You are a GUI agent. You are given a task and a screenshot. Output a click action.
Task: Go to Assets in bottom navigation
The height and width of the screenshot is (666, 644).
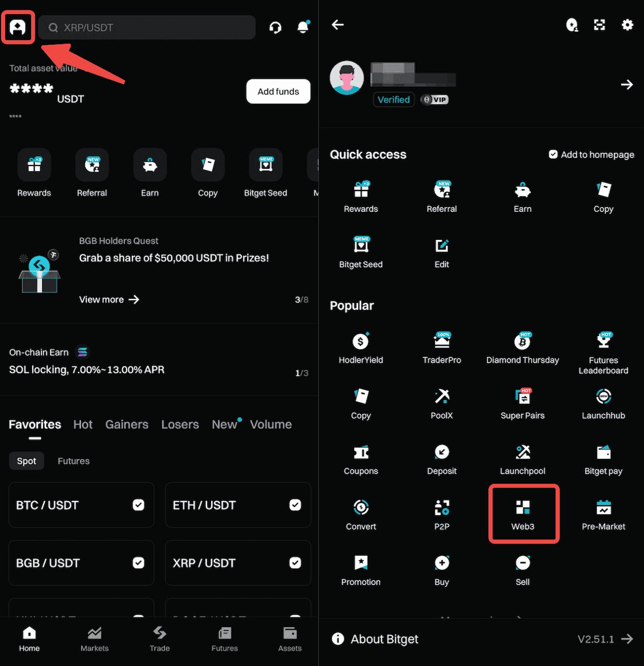coord(290,639)
